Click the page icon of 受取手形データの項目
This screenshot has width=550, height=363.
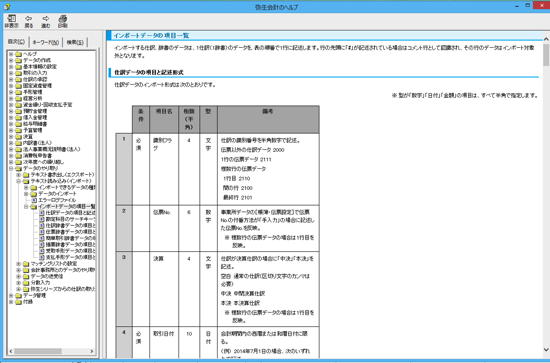tap(41, 251)
